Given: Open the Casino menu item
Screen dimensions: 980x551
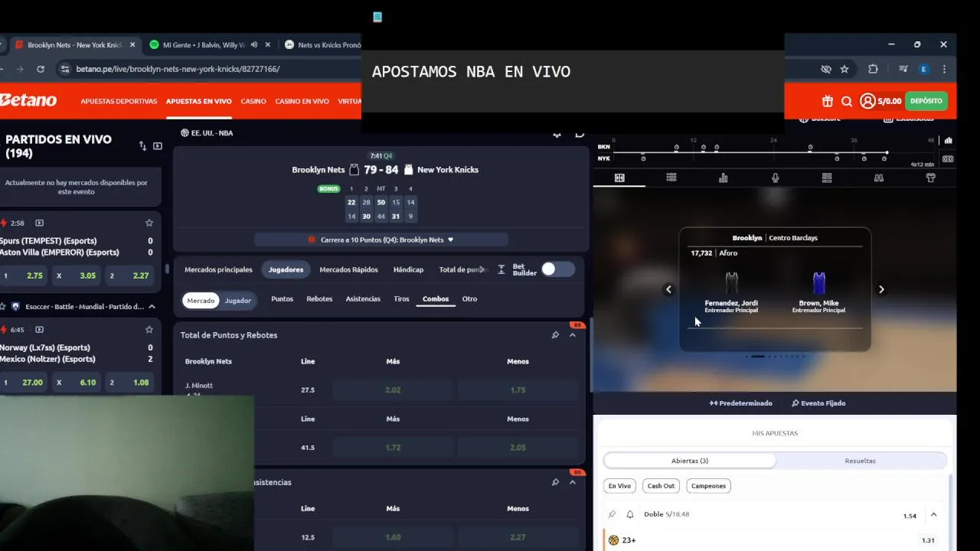Looking at the screenshot, I should 253,101.
